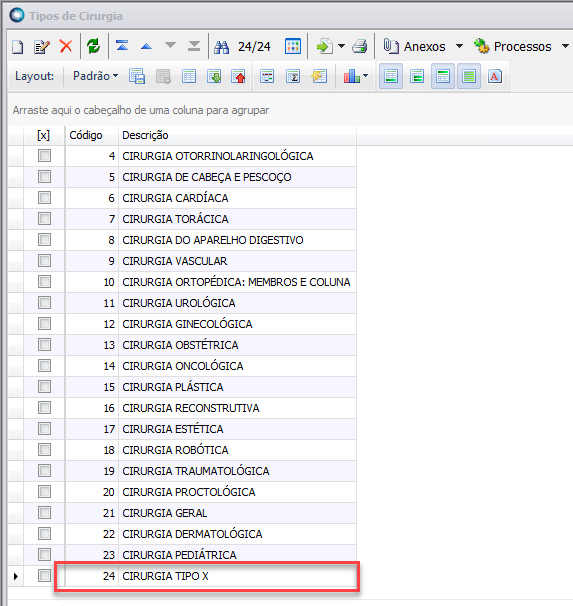Check the box for CIRURGIA PLÁSTICA
The width and height of the screenshot is (573, 606).
(44, 386)
